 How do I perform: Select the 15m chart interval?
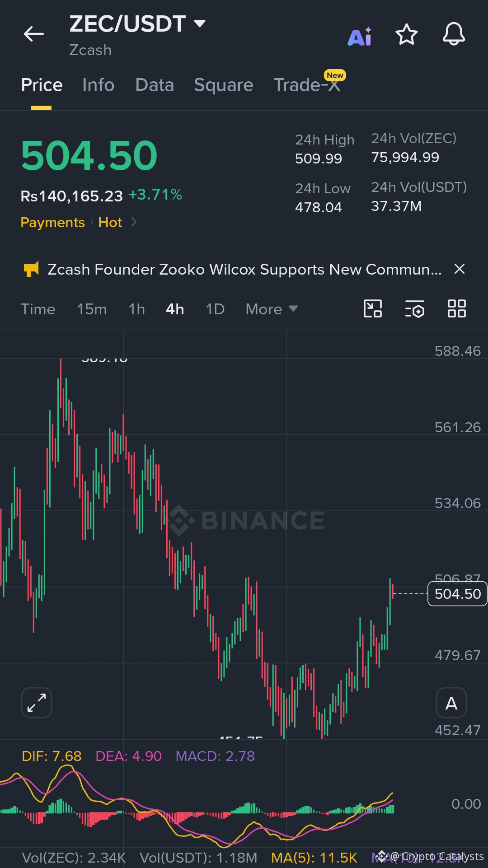click(x=92, y=309)
